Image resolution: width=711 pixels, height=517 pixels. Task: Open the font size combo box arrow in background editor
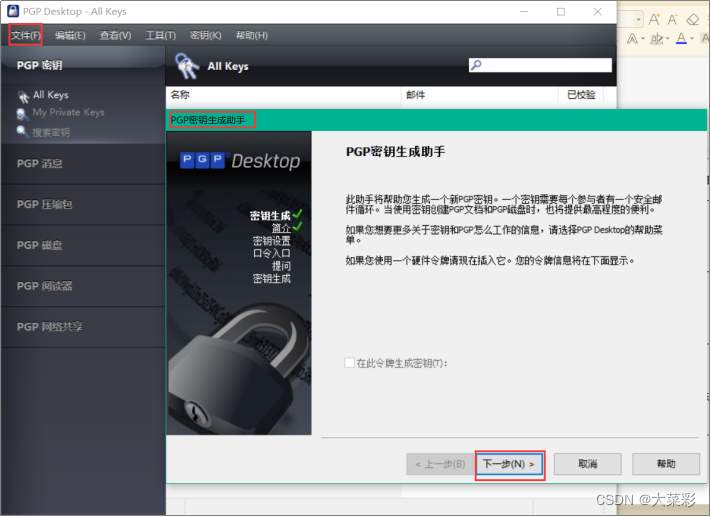[x=638, y=20]
